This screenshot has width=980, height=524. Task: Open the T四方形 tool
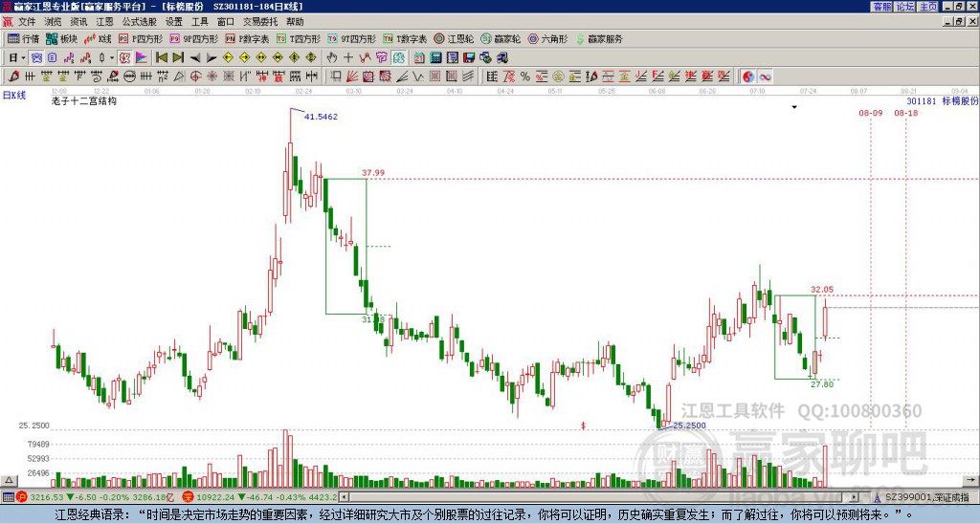click(x=299, y=38)
